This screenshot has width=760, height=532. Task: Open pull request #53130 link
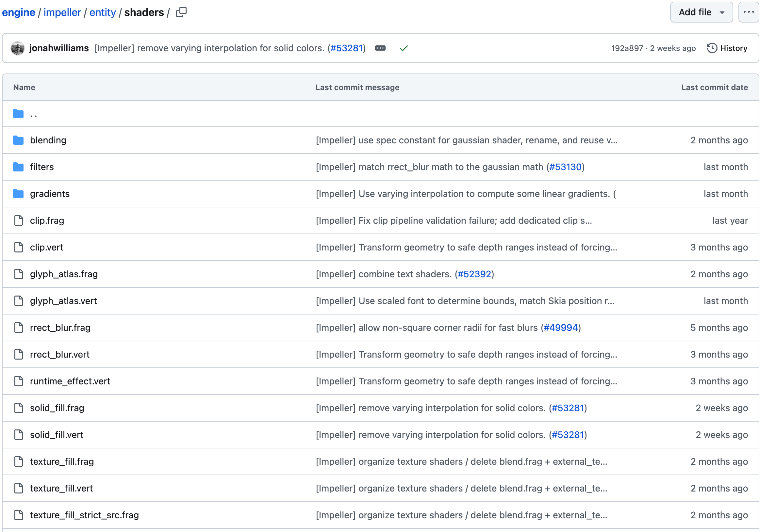(x=565, y=167)
